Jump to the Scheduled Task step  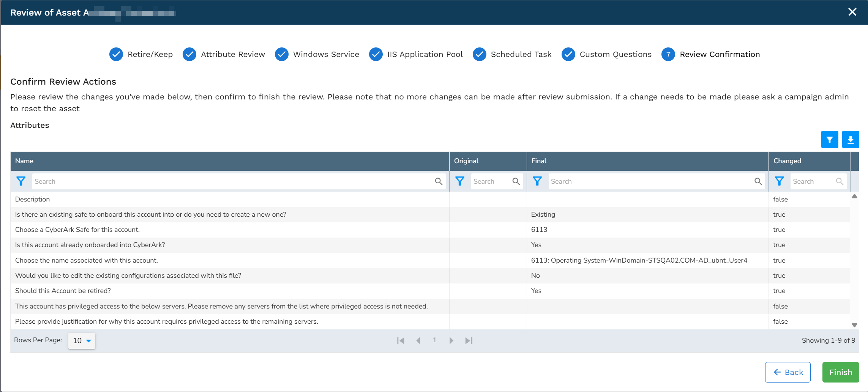[512, 54]
